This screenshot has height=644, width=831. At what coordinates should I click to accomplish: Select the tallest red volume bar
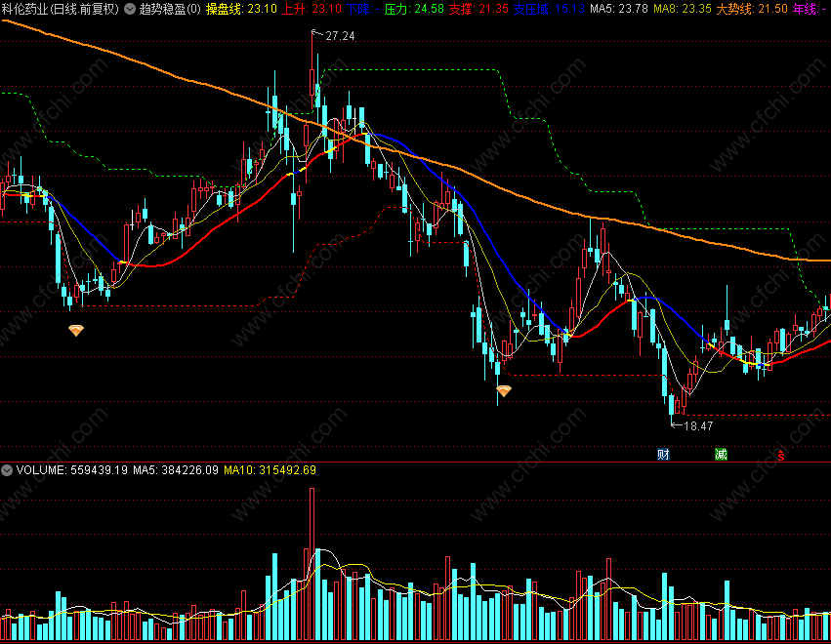pos(312,564)
